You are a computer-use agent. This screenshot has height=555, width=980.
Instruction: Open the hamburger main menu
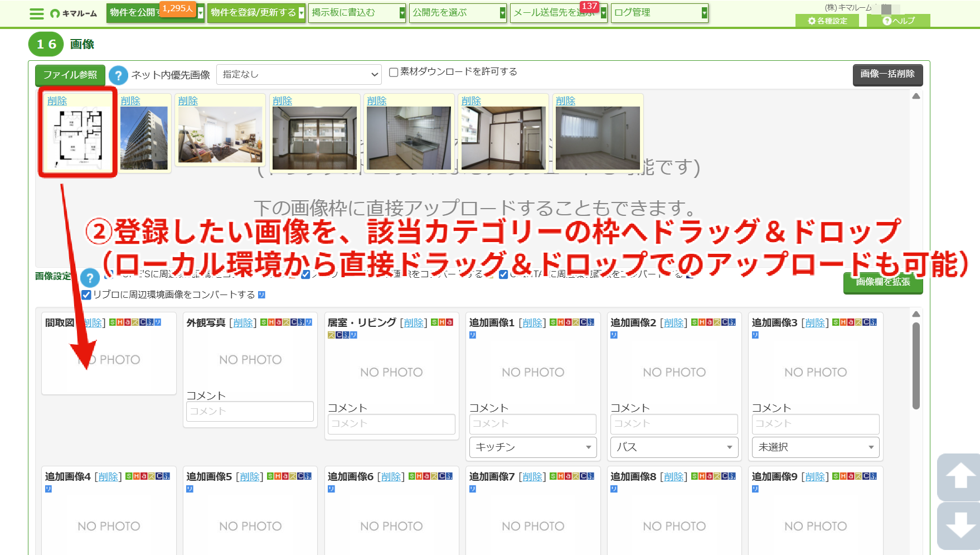pos(37,13)
